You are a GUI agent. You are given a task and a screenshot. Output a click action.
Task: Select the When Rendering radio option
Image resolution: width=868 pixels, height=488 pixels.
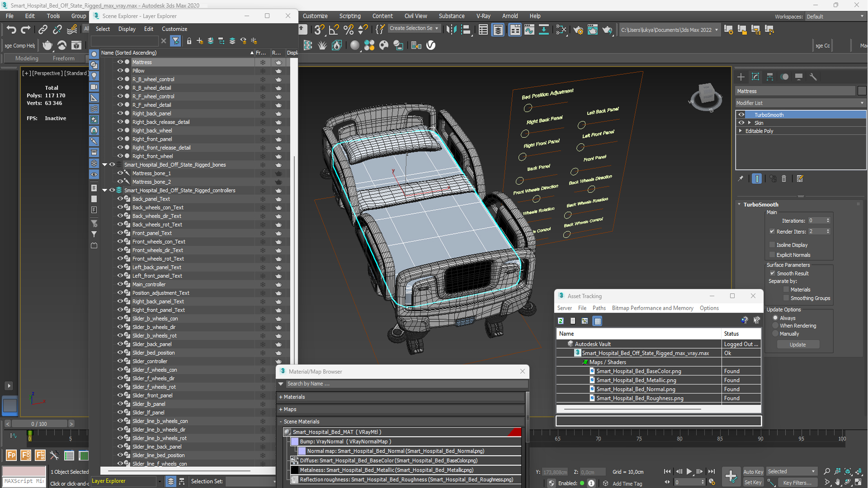point(775,326)
